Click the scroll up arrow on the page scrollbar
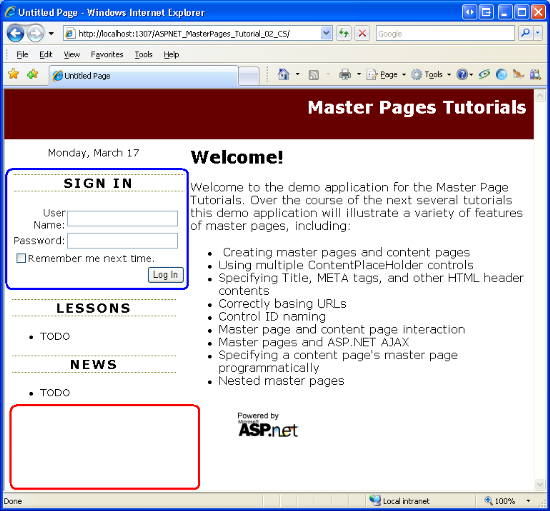This screenshot has height=511, width=550. (x=539, y=95)
